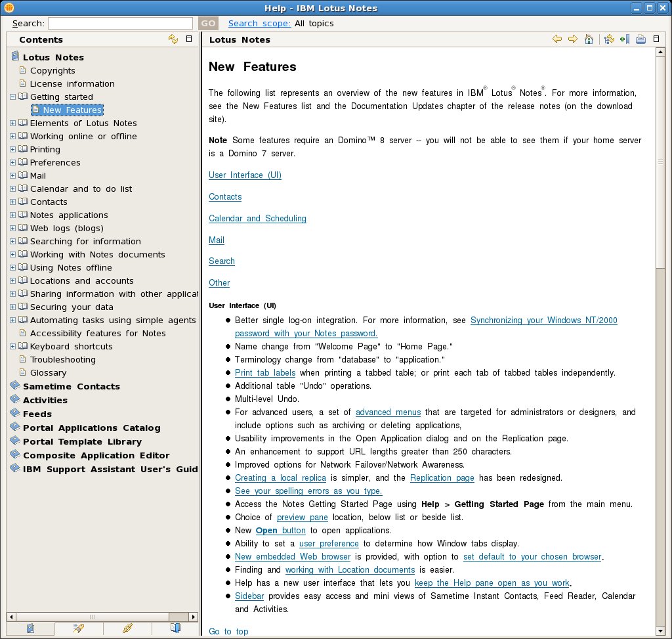672x639 pixels.
Task: Open the Bookmarks tab icon
Action: (175, 628)
